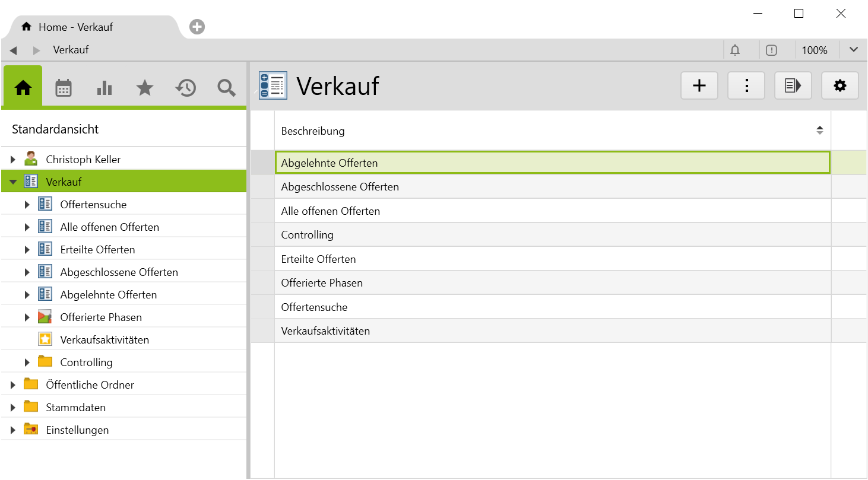
Task: Collapse the Verkauf tree node
Action: (13, 182)
